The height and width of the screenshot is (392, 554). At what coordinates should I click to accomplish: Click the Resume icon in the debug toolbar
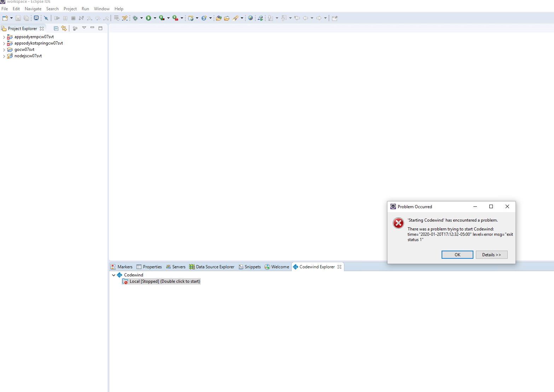(57, 18)
